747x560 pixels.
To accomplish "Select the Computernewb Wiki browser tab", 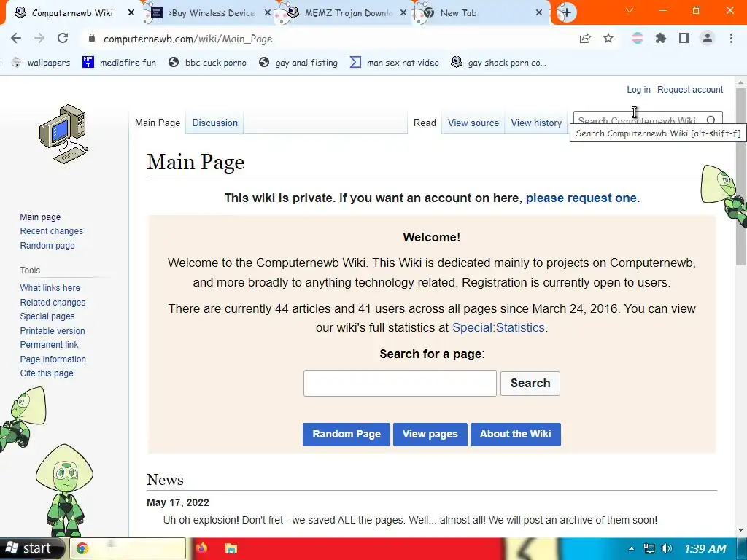I will pos(72,13).
